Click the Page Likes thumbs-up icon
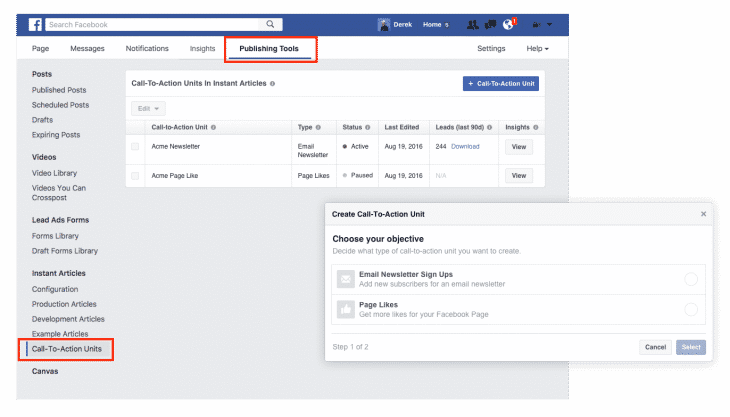 point(345,309)
